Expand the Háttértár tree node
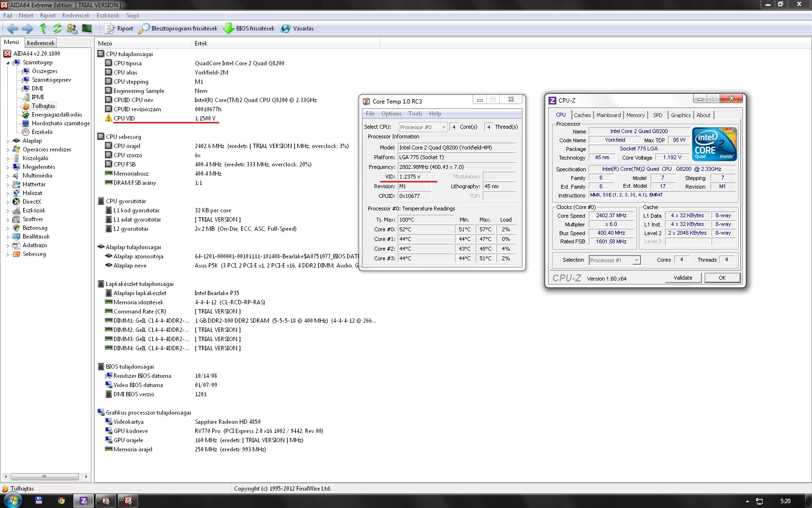 point(8,185)
